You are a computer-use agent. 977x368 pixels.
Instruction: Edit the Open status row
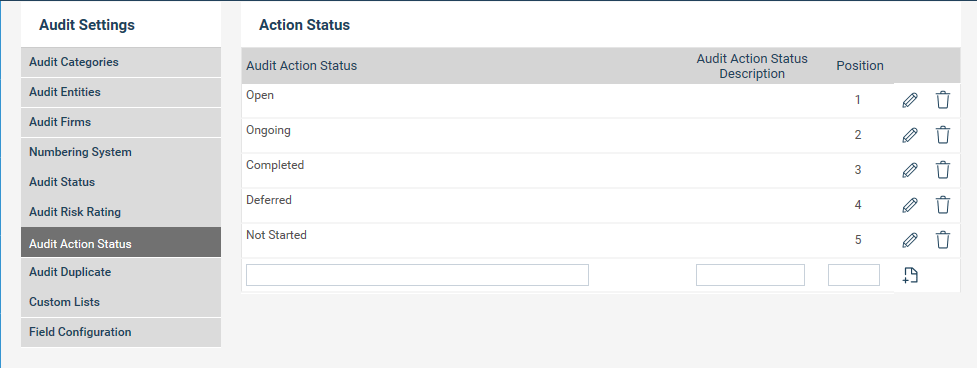click(x=910, y=100)
